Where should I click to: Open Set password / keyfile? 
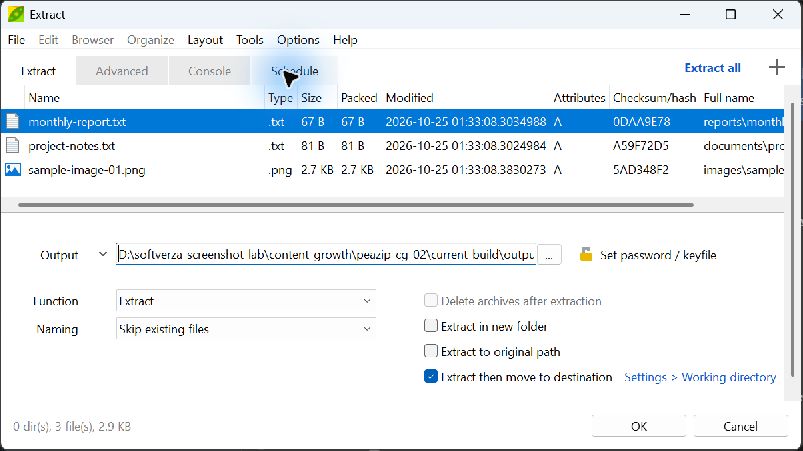(658, 254)
